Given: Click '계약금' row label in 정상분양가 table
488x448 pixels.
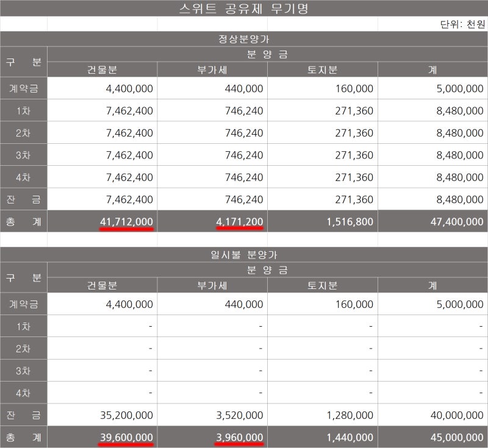Looking at the screenshot, I should 24,88.
